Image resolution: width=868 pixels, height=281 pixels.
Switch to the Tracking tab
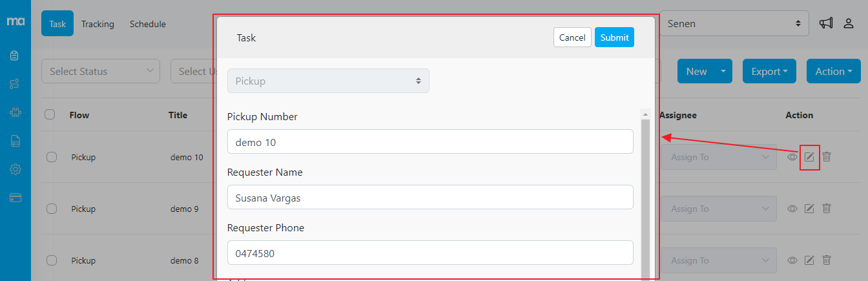pyautogui.click(x=98, y=24)
